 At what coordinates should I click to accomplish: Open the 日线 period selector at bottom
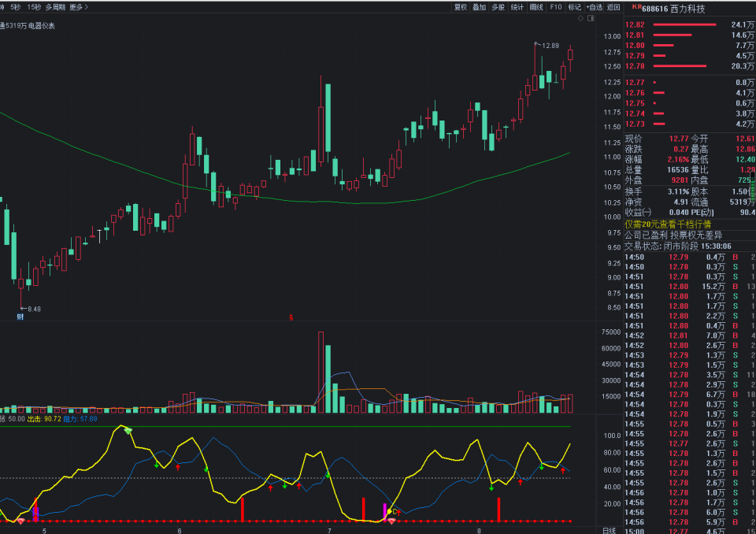click(609, 529)
